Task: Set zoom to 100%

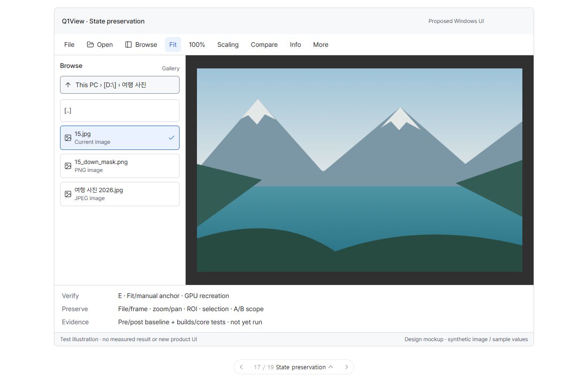Action: [x=197, y=45]
